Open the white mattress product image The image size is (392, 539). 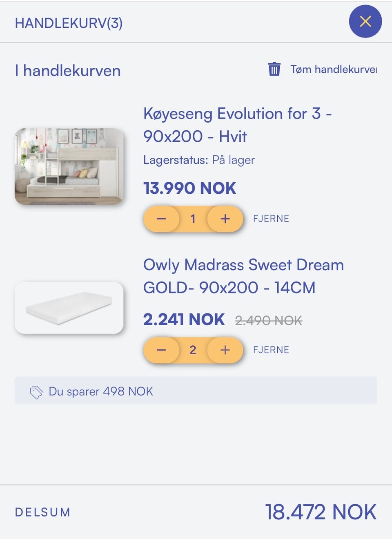pos(69,308)
